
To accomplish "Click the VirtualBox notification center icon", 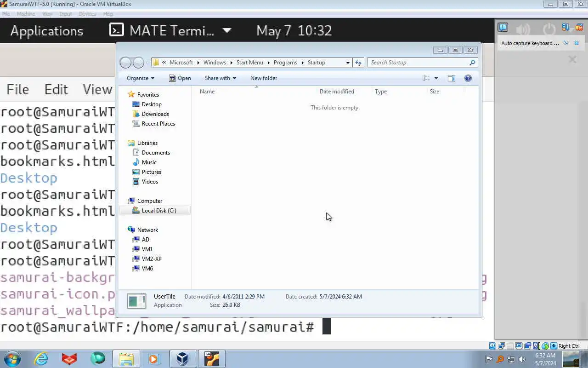I will pyautogui.click(x=503, y=28).
